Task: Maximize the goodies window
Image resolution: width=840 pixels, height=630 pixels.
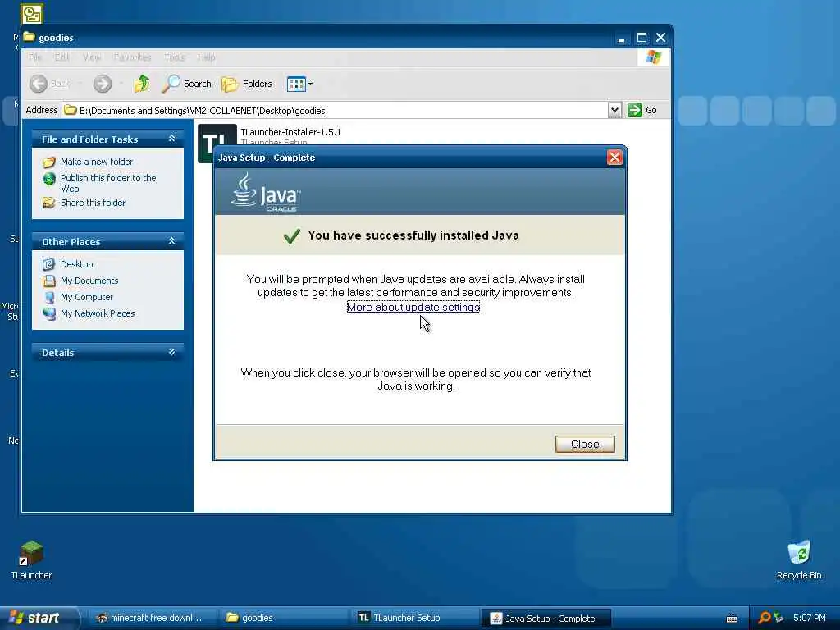Action: pos(641,38)
